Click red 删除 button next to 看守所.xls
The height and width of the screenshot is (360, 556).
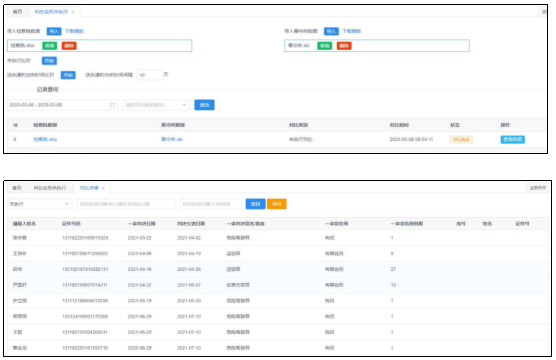pos(344,46)
